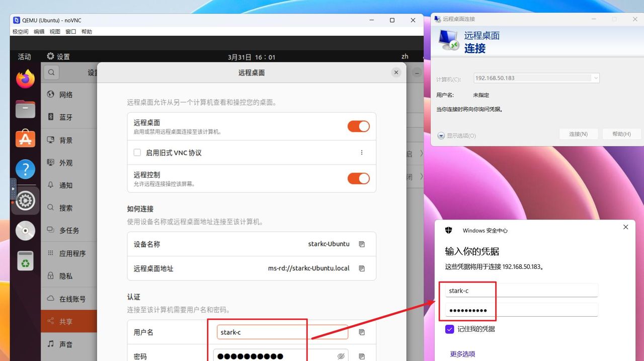
Task: Select 多任务 in Settings sidebar
Action: (69, 230)
